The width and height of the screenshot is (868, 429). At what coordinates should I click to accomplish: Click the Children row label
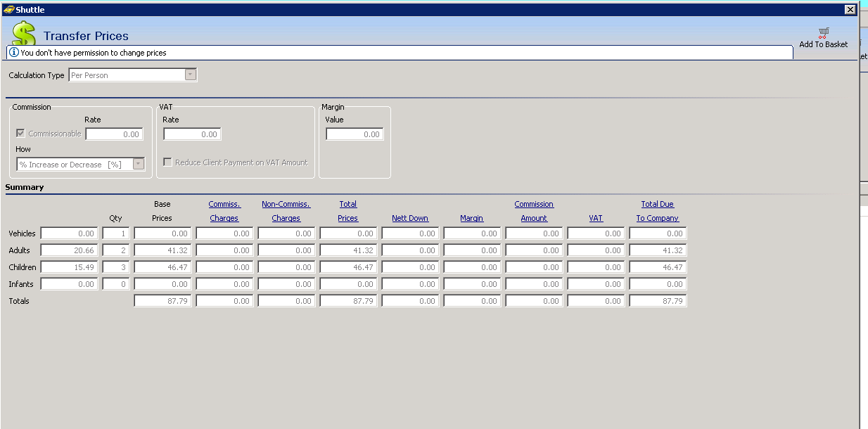22,267
